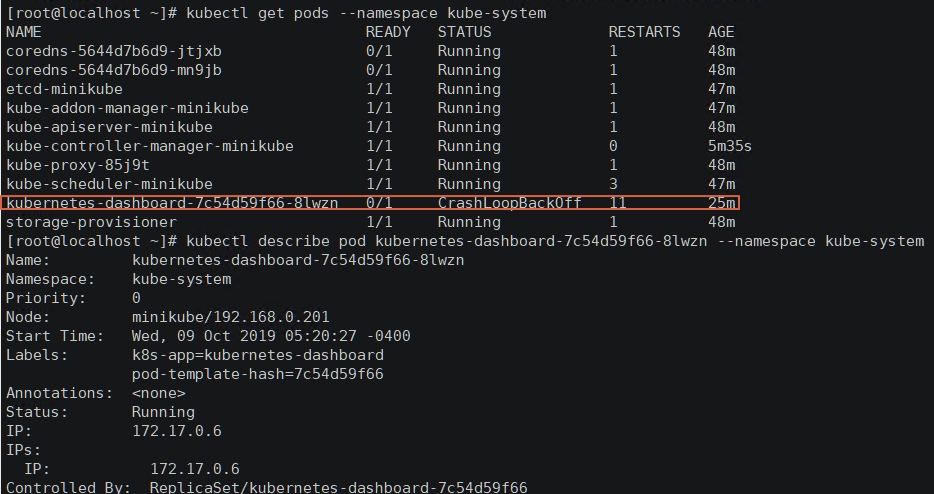Select kube-proxy-85j9t pod name

(78, 166)
